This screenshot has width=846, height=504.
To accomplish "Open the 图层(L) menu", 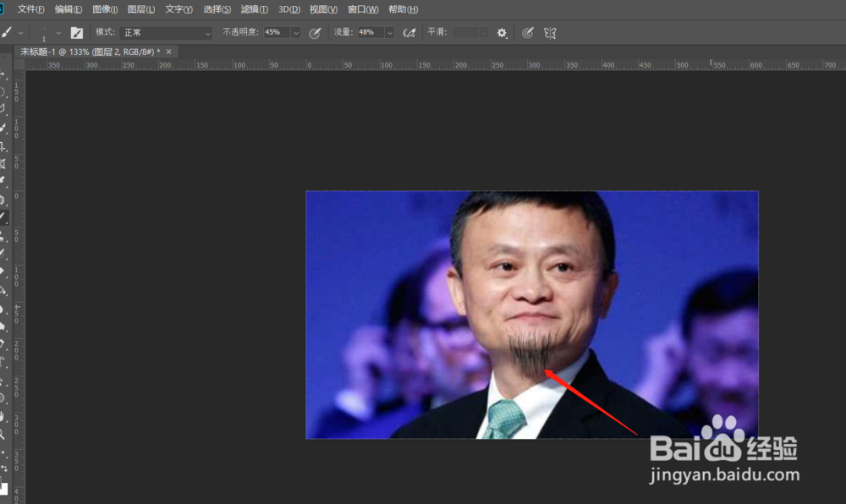I will pos(140,9).
